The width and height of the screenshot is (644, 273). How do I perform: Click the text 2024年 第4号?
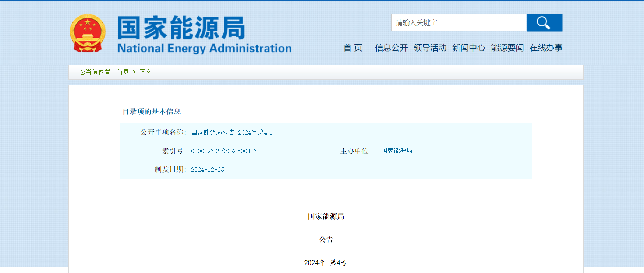click(326, 263)
